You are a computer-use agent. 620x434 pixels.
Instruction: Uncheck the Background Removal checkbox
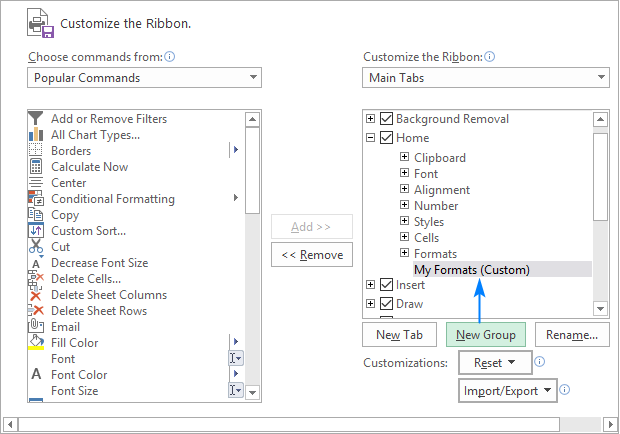coord(387,120)
